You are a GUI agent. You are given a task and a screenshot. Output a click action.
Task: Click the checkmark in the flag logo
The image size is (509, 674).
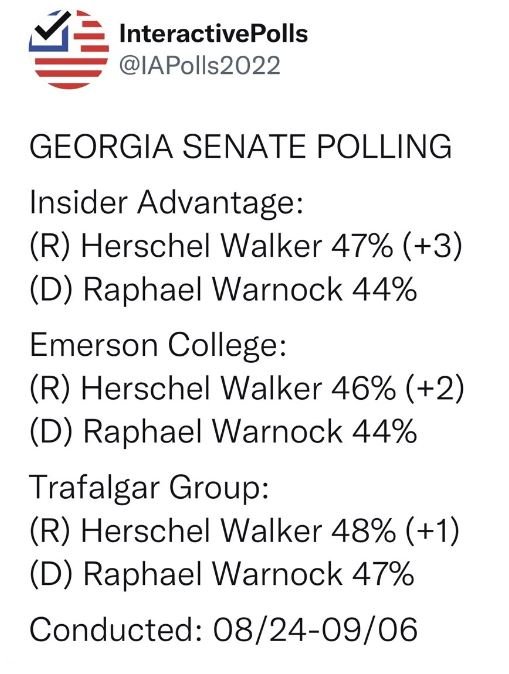[52, 27]
